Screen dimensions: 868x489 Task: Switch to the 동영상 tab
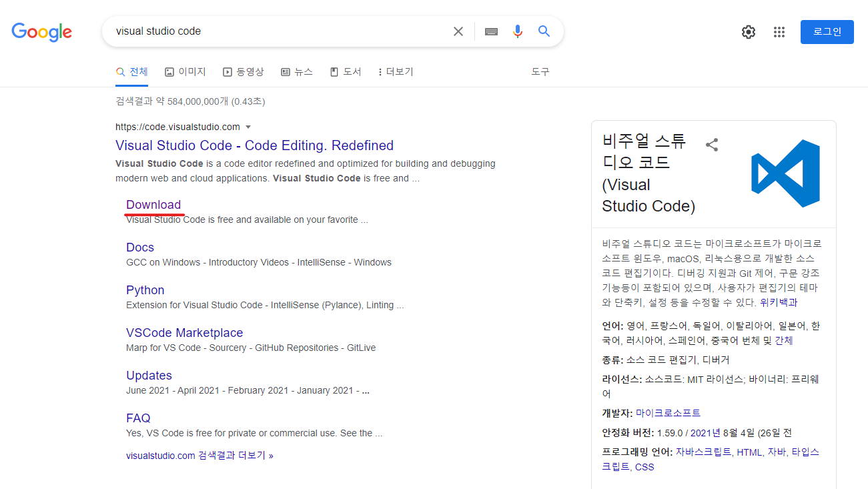click(x=244, y=72)
